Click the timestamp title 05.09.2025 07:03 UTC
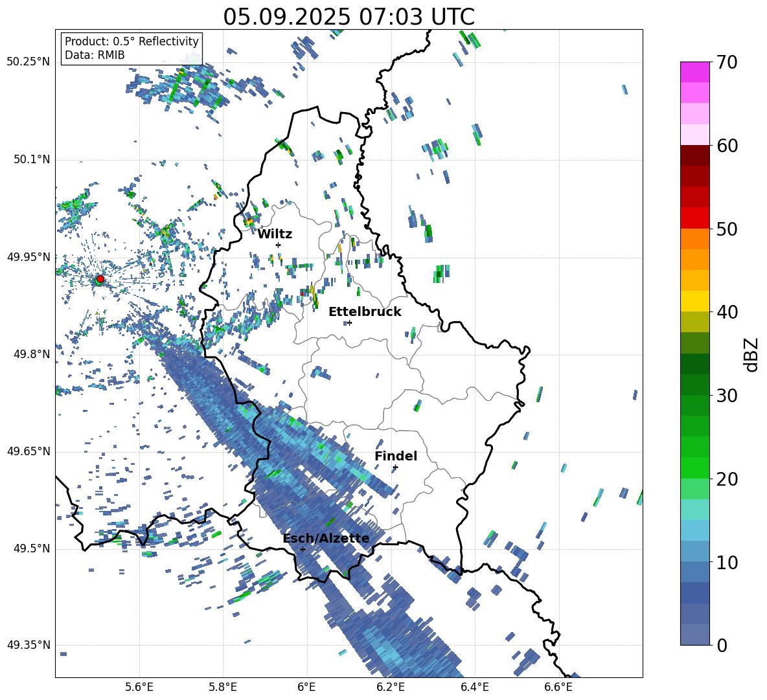The width and height of the screenshot is (767, 700). point(349,17)
